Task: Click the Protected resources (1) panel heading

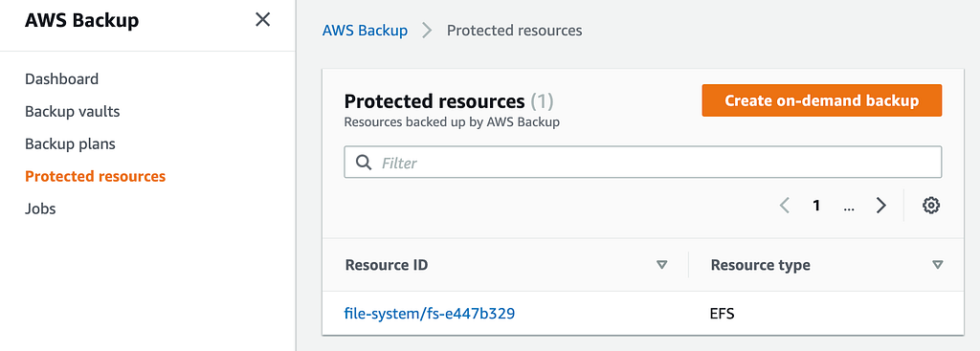Action: 449,101
